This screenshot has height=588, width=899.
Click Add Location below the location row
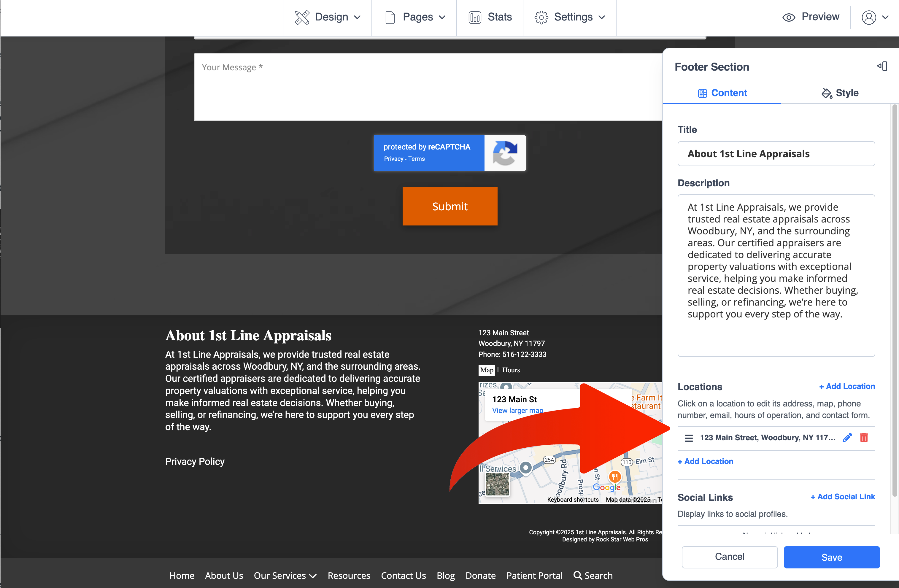(705, 462)
